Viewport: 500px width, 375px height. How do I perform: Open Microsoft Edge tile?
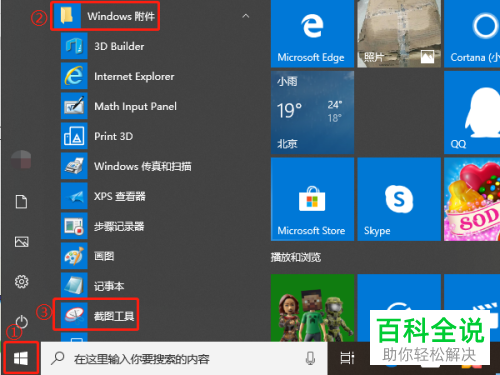pos(312,34)
